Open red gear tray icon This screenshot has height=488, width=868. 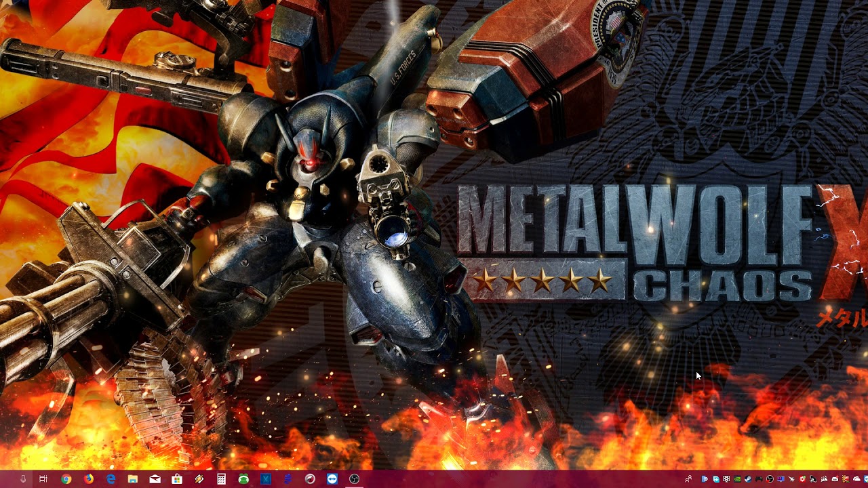click(802, 479)
